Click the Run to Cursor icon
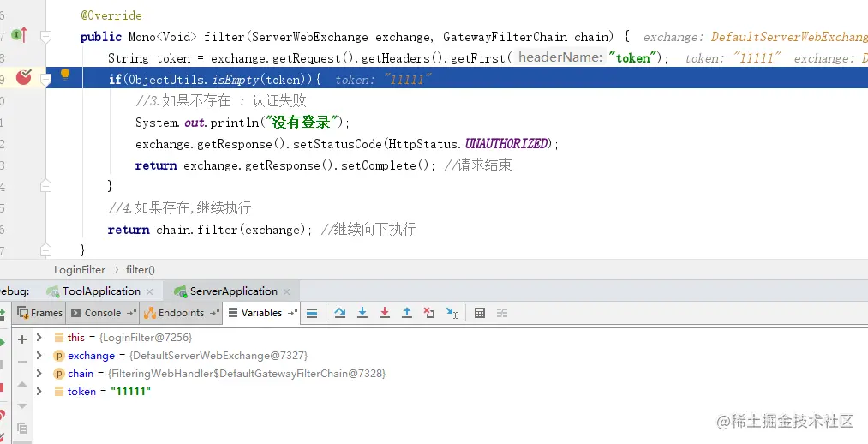Screen dimensions: 868x444 (452, 314)
